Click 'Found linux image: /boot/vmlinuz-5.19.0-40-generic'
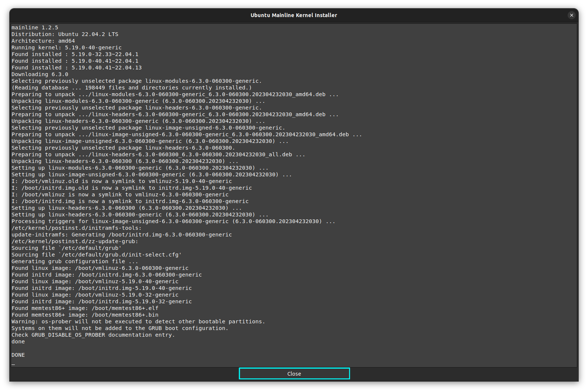Screen dimensions: 588x392 pos(95,281)
